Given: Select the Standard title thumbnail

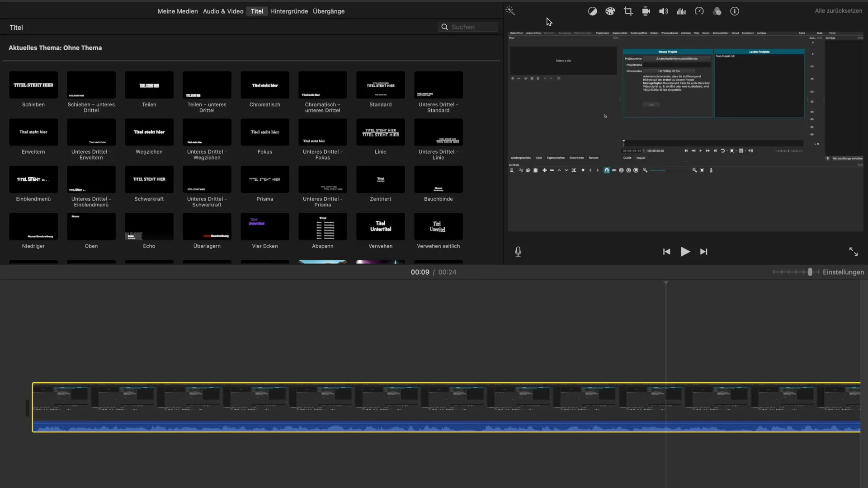Looking at the screenshot, I should 381,85.
